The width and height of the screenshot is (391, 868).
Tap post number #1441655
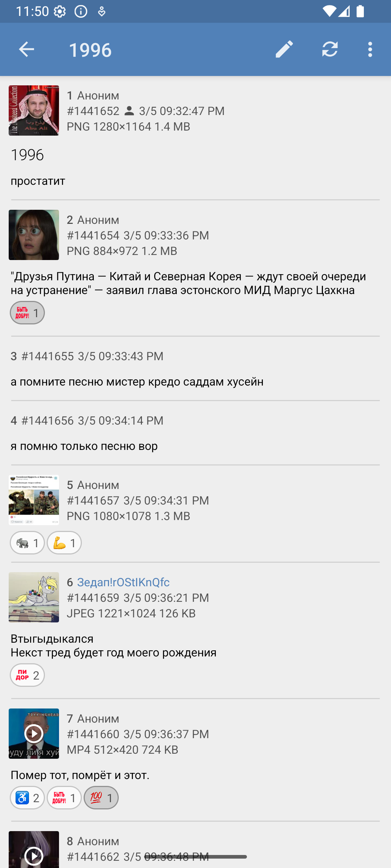(x=47, y=356)
